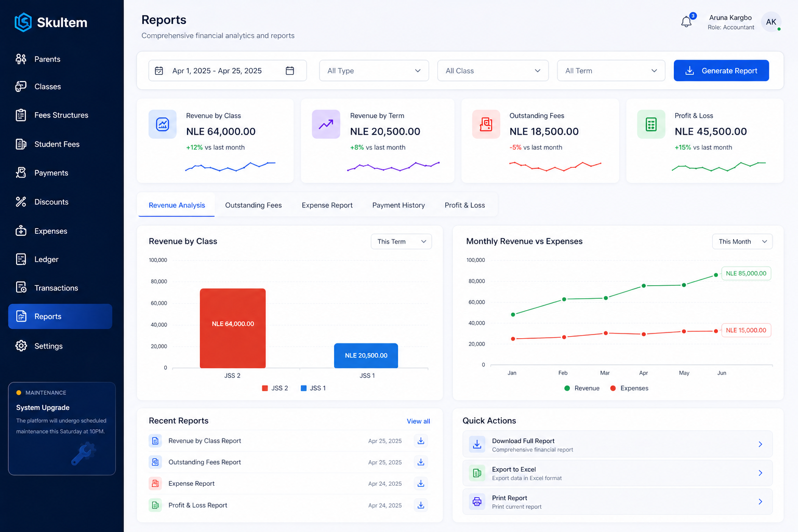Image resolution: width=798 pixels, height=532 pixels.
Task: Click the Classes sidebar icon
Action: pyautogui.click(x=21, y=87)
